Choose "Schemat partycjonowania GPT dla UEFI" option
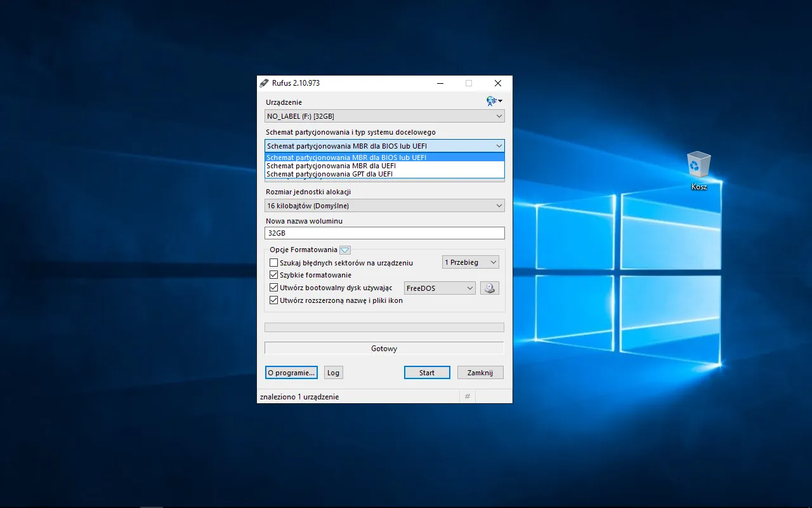 [x=329, y=174]
